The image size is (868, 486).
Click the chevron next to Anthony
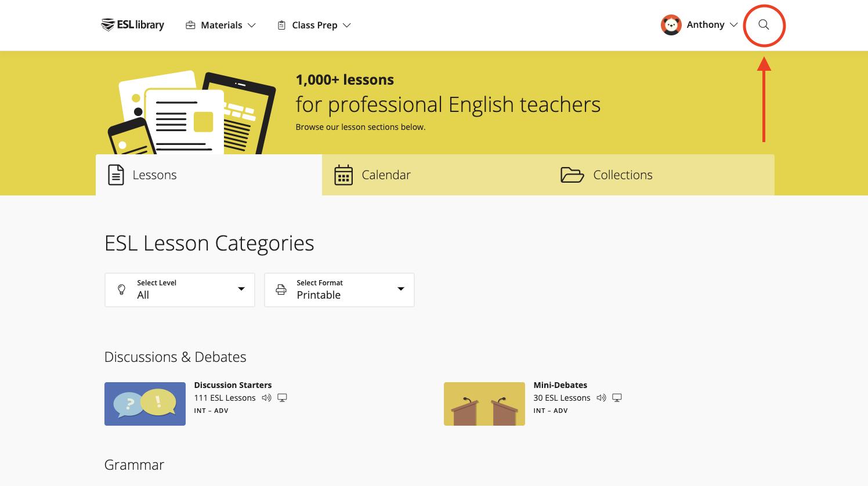[x=733, y=25]
